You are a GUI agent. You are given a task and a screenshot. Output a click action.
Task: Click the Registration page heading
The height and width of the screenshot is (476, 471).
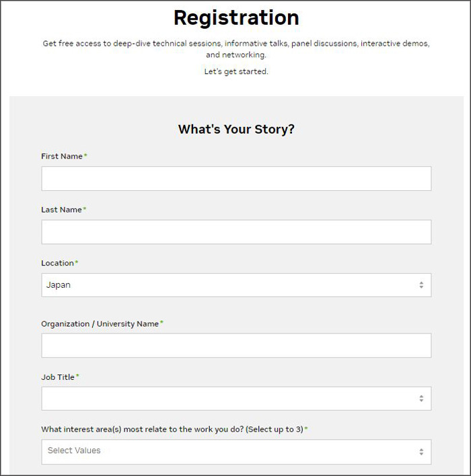(x=236, y=17)
